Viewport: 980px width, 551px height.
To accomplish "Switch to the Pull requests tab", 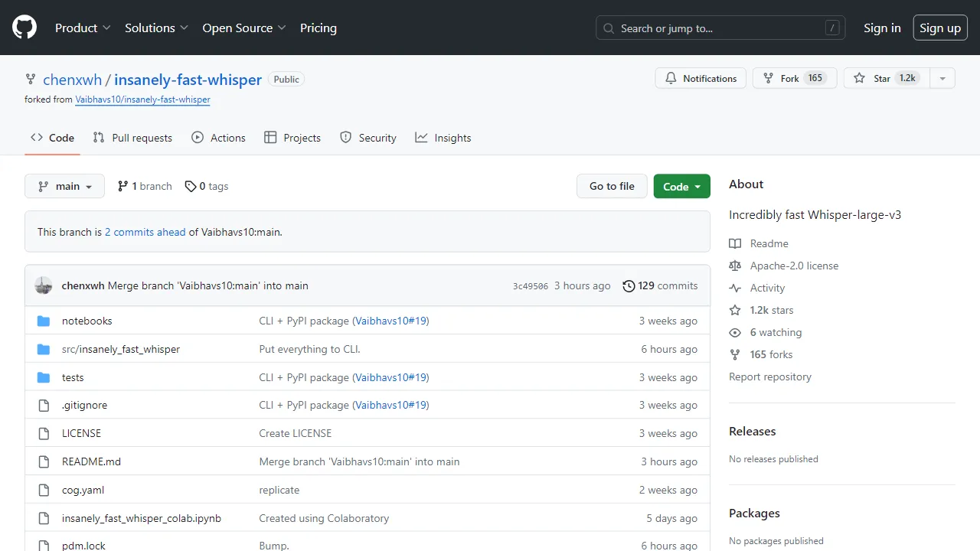I will tap(132, 138).
